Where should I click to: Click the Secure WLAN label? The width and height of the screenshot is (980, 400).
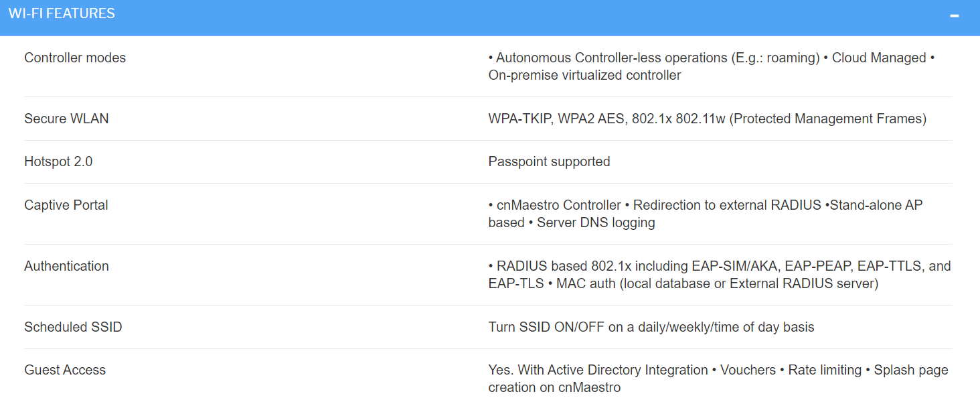click(66, 119)
